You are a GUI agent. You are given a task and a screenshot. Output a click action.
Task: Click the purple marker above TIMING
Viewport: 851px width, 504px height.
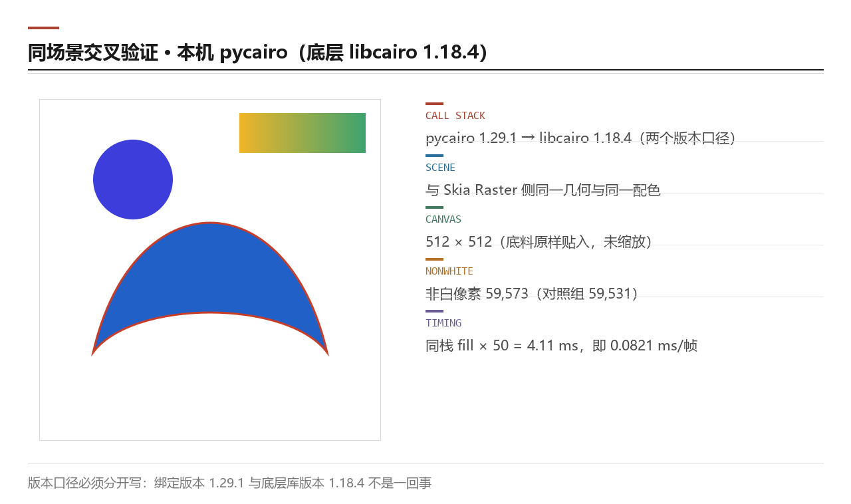click(x=434, y=311)
